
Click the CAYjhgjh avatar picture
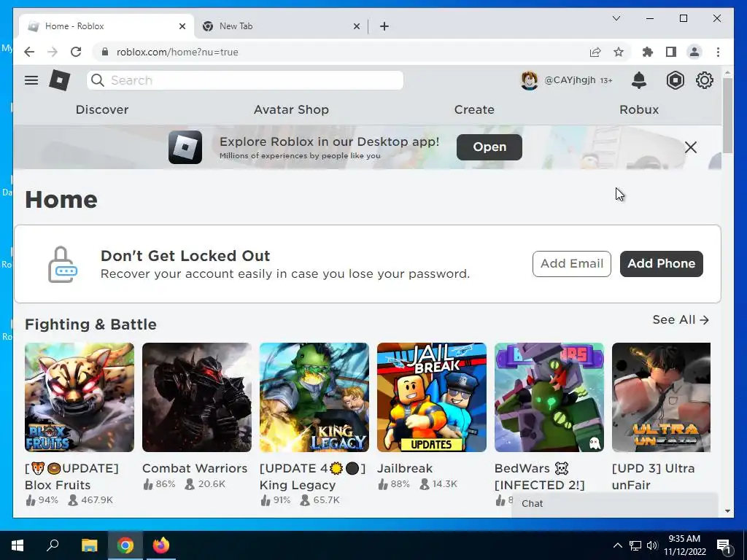click(x=530, y=80)
